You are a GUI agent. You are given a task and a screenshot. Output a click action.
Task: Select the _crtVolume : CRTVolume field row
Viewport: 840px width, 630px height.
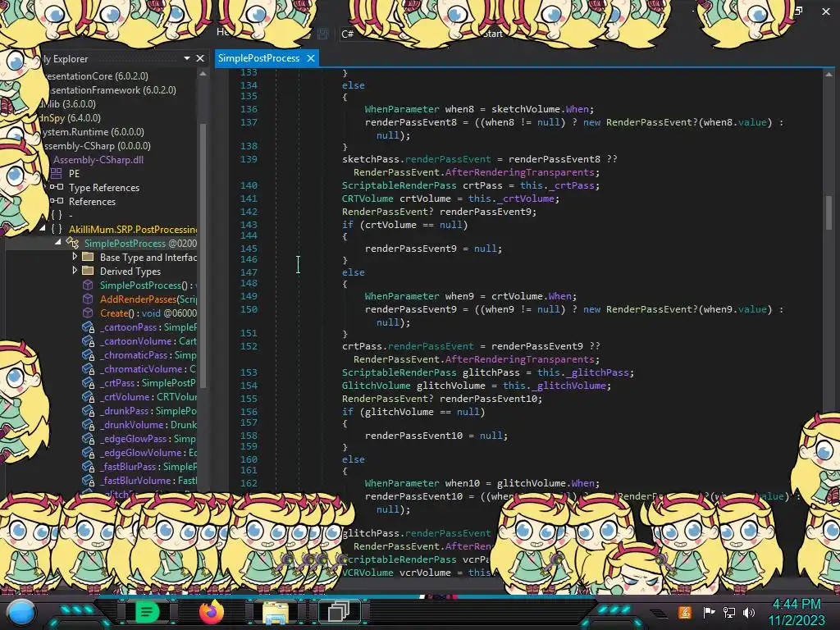click(139, 396)
